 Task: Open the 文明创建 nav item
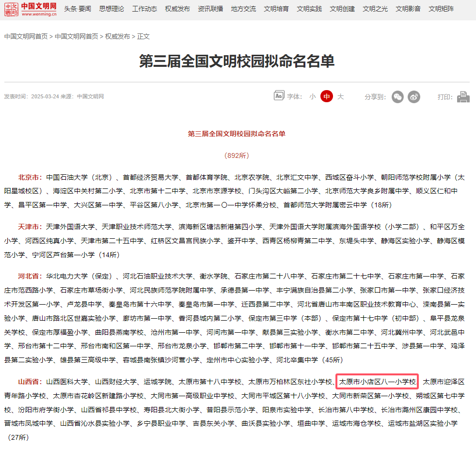pos(342,9)
